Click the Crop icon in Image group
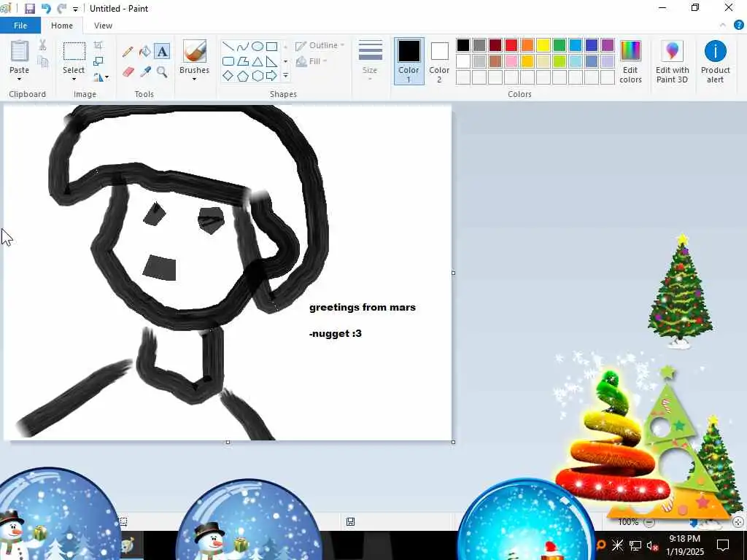 click(98, 45)
